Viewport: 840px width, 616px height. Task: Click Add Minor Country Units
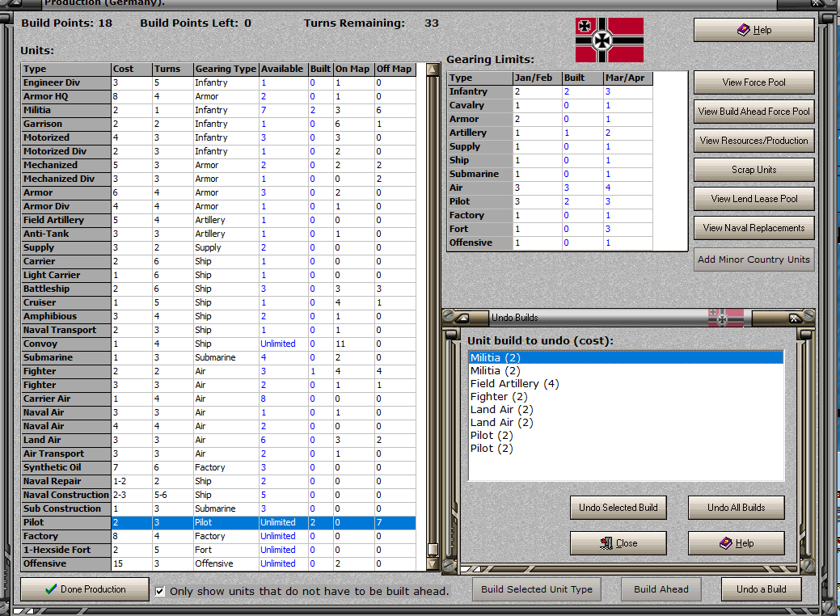tap(753, 259)
